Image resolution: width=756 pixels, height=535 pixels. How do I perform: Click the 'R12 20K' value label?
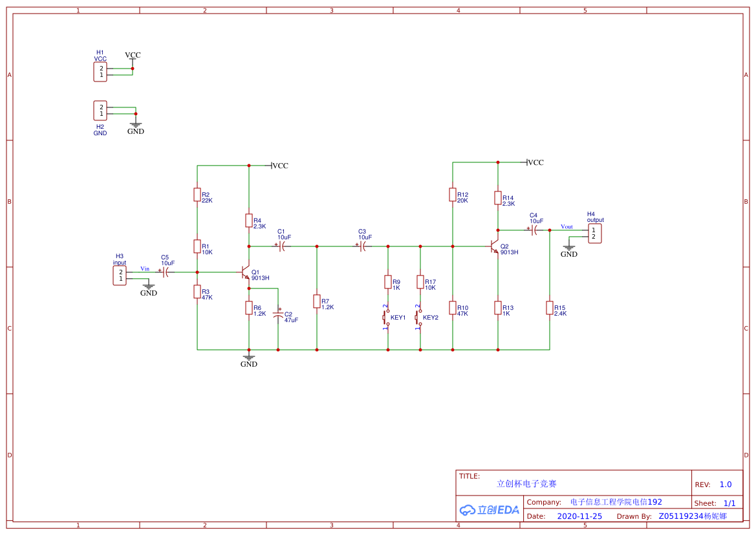click(x=462, y=197)
